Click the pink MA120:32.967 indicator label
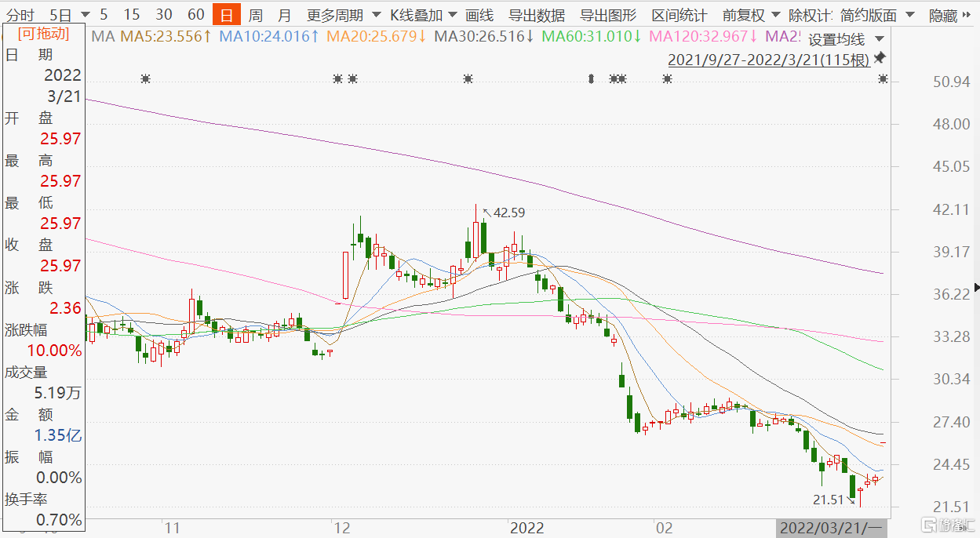Image resolution: width=980 pixels, height=538 pixels. coord(704,36)
